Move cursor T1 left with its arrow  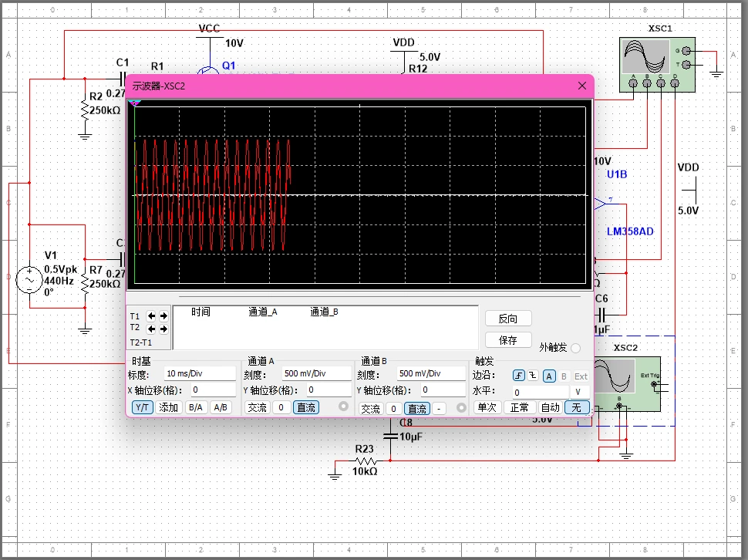click(x=151, y=315)
